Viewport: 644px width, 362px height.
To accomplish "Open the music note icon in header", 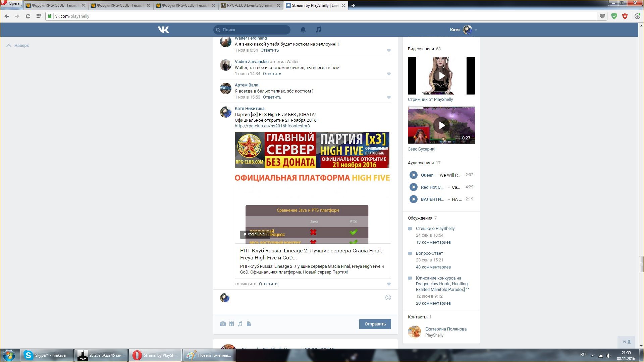I will pos(318,29).
